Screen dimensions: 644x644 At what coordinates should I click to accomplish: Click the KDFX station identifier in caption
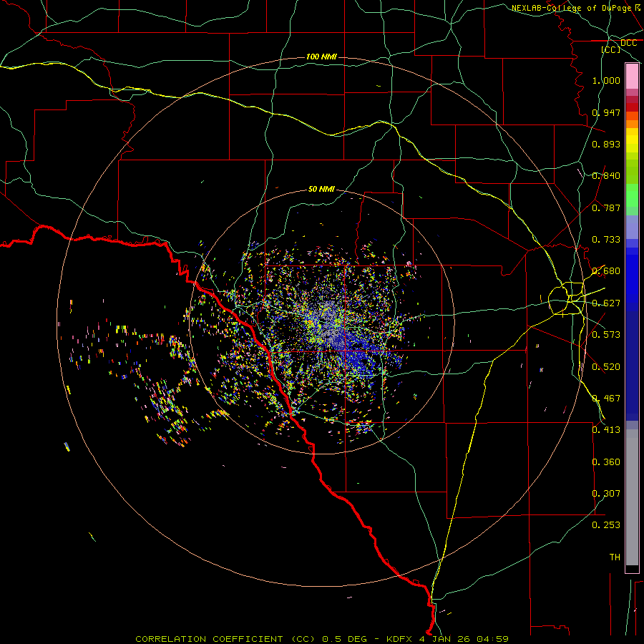point(401,639)
